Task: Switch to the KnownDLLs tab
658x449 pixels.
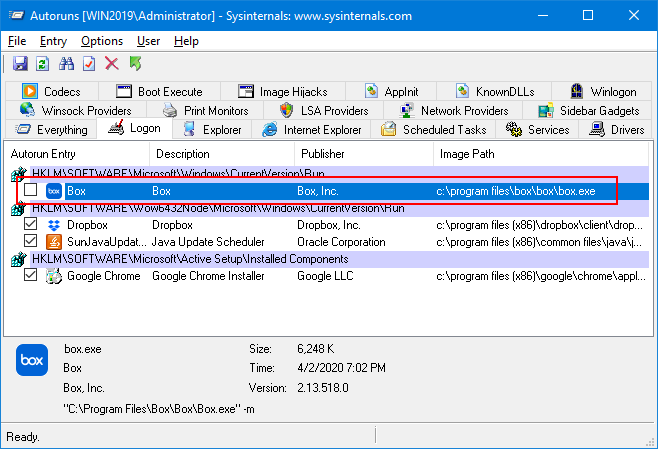Action: tap(494, 91)
